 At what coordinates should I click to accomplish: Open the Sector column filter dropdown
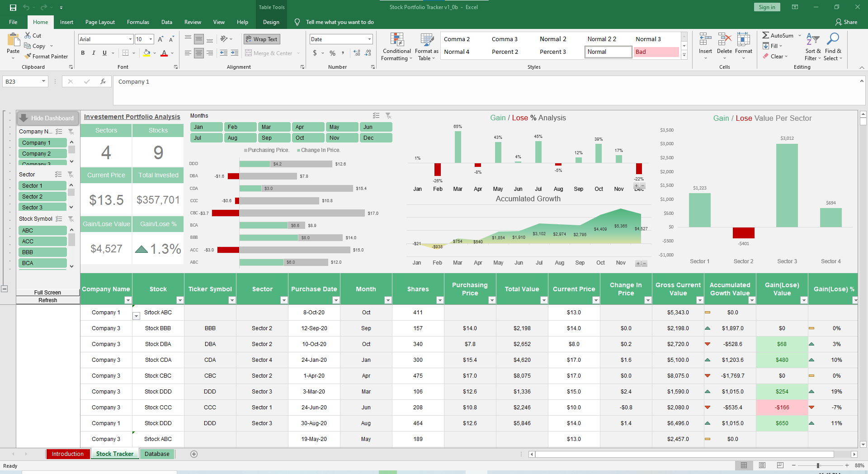[x=284, y=300]
